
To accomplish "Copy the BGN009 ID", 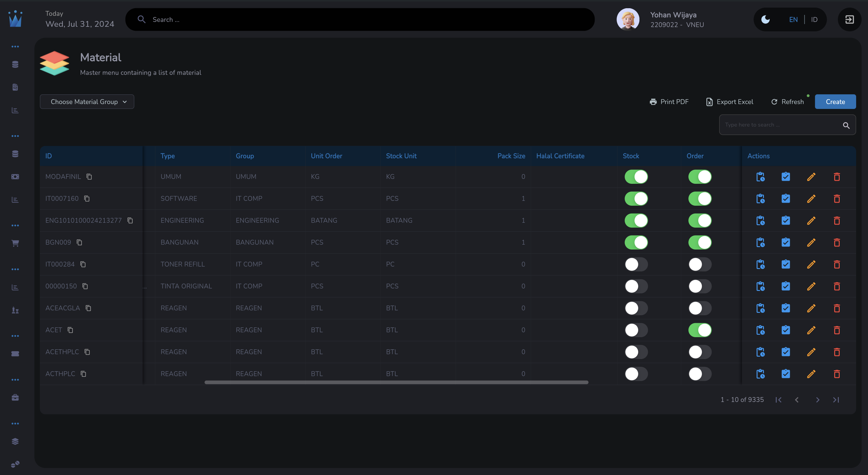I will click(79, 242).
